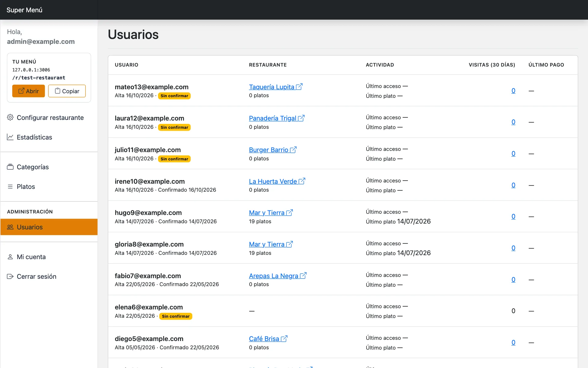The height and width of the screenshot is (368, 588).
Task: Click external link icon next to Café Brisa
Action: (x=284, y=339)
